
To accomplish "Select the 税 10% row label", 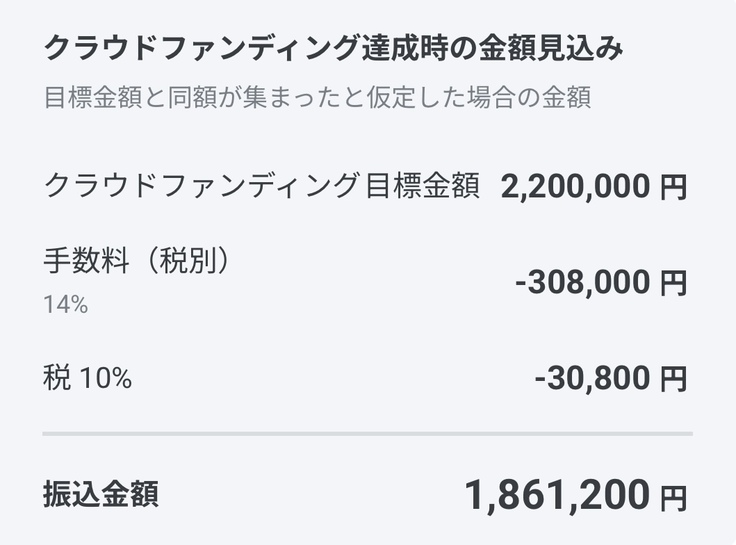I will point(88,379).
